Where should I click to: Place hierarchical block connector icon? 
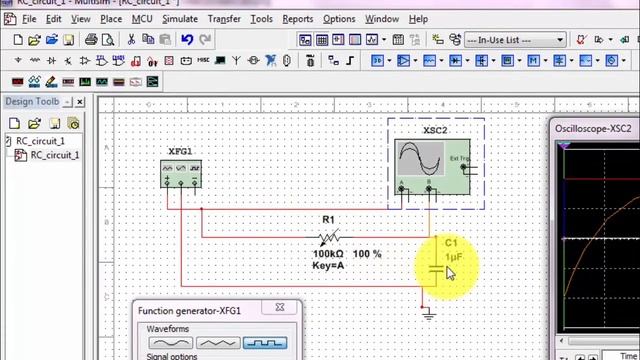coord(333,61)
